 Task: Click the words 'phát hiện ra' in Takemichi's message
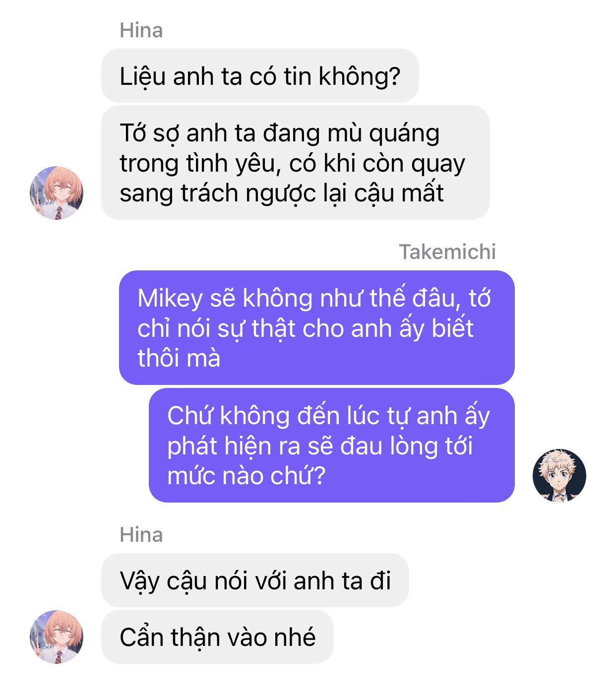tap(234, 446)
